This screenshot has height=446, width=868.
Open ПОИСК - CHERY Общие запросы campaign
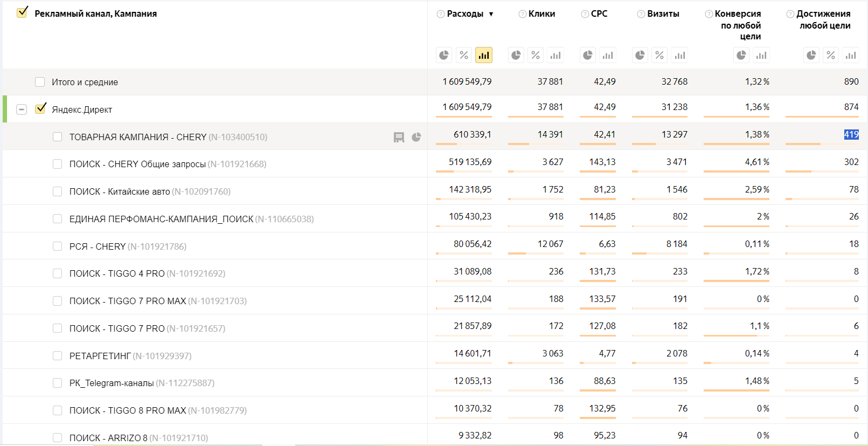point(137,164)
